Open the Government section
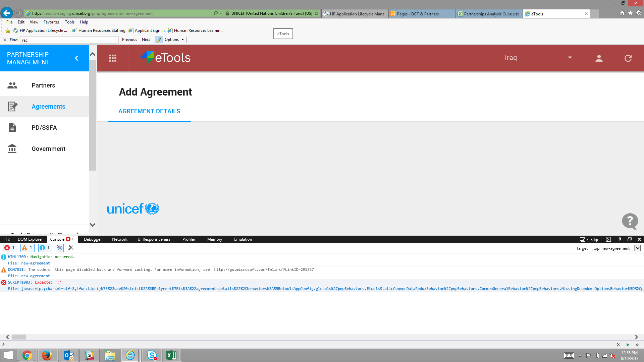The width and height of the screenshot is (644, 362). 48,148
